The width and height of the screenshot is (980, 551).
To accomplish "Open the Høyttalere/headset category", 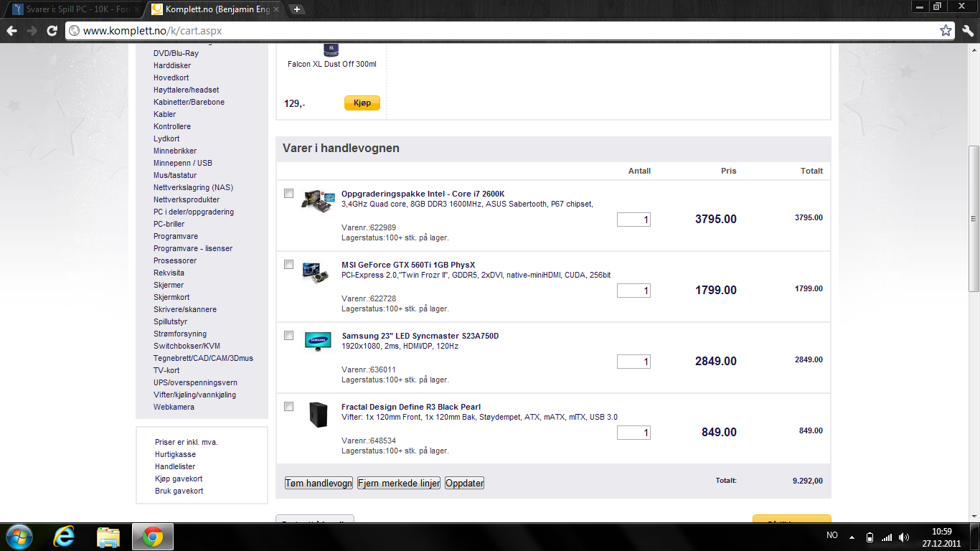I will tap(187, 90).
